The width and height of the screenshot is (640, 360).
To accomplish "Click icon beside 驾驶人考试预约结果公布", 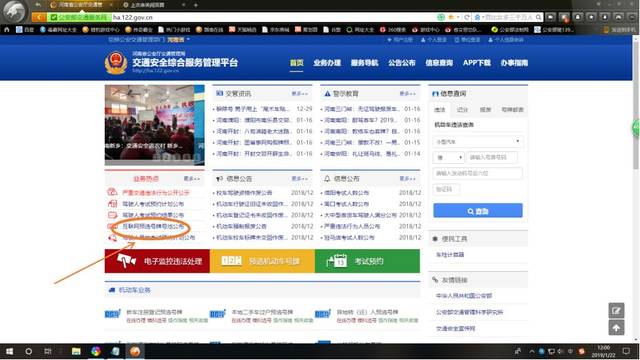I will click(x=112, y=215).
